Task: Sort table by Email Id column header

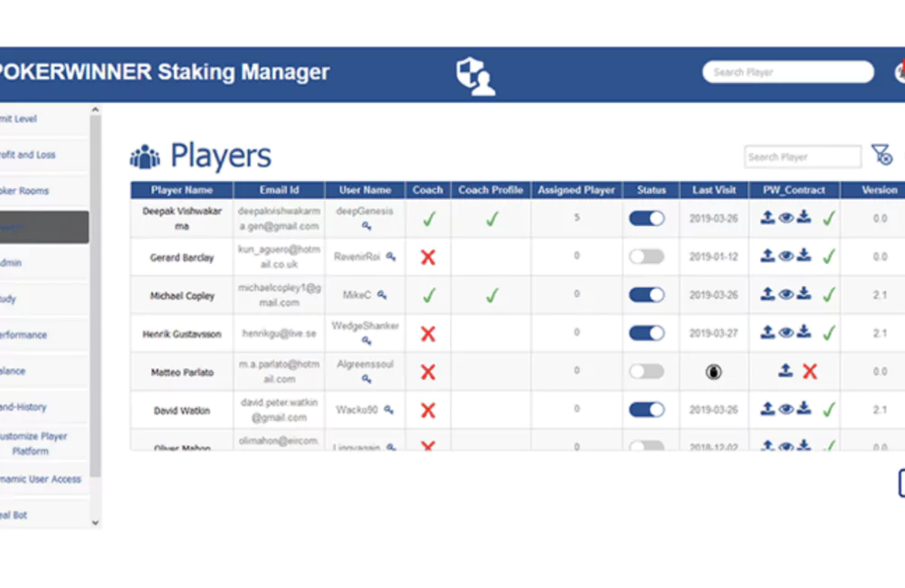Action: [x=279, y=190]
